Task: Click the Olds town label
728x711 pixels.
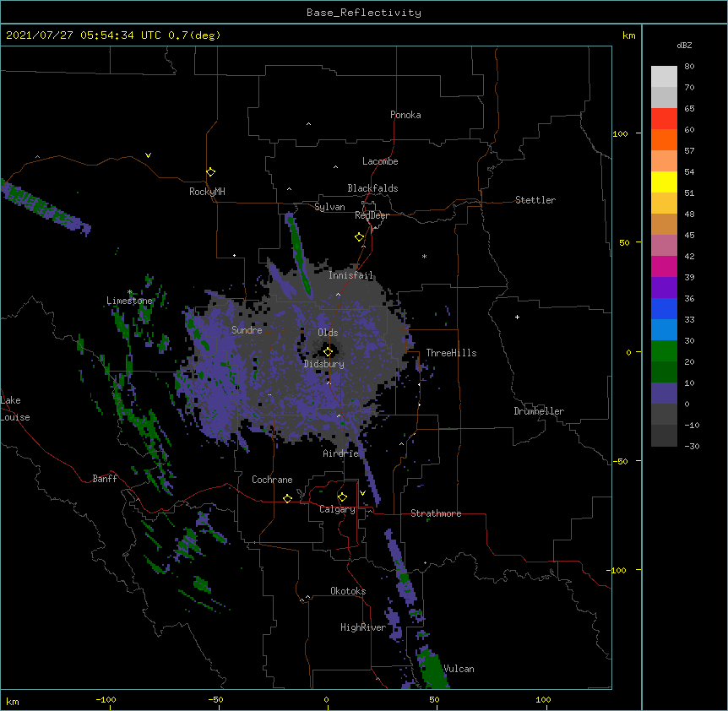Action: pyautogui.click(x=328, y=333)
